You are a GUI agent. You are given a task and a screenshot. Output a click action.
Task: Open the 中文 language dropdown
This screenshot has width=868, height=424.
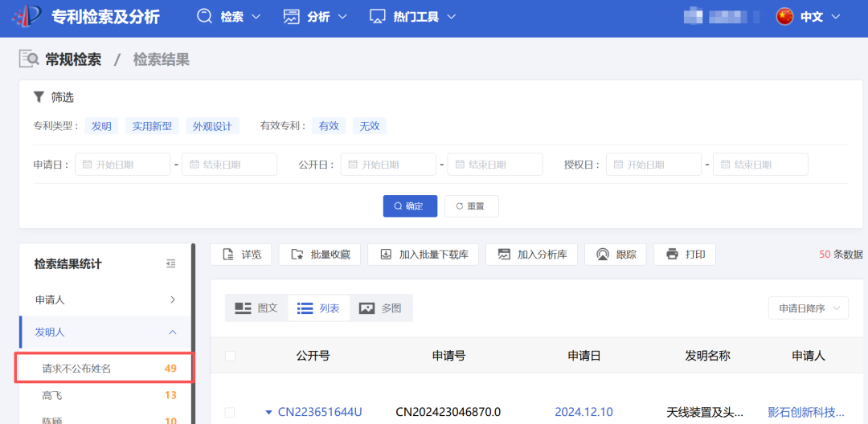coord(820,17)
